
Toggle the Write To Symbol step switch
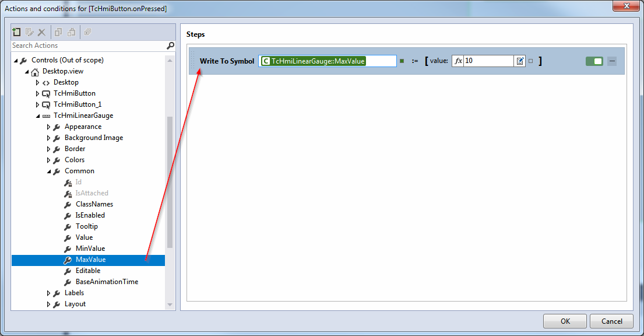594,61
